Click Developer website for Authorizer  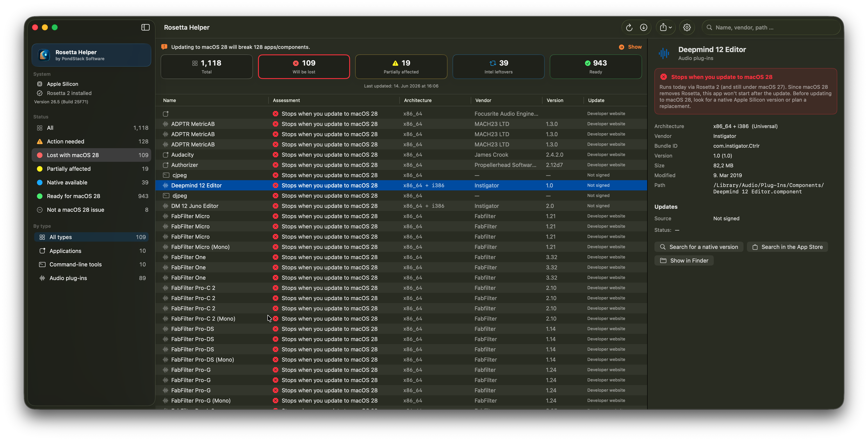click(x=606, y=165)
